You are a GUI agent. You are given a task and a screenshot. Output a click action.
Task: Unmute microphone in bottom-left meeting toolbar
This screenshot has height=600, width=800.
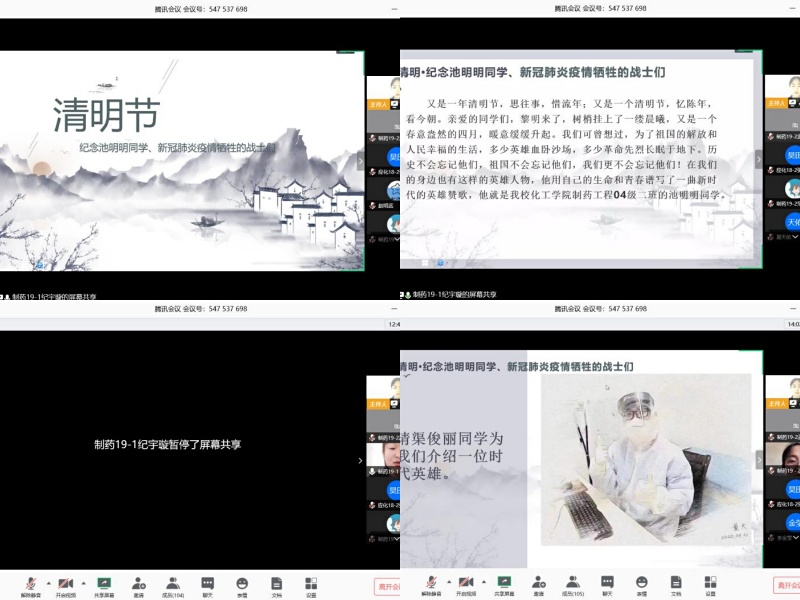pyautogui.click(x=32, y=583)
